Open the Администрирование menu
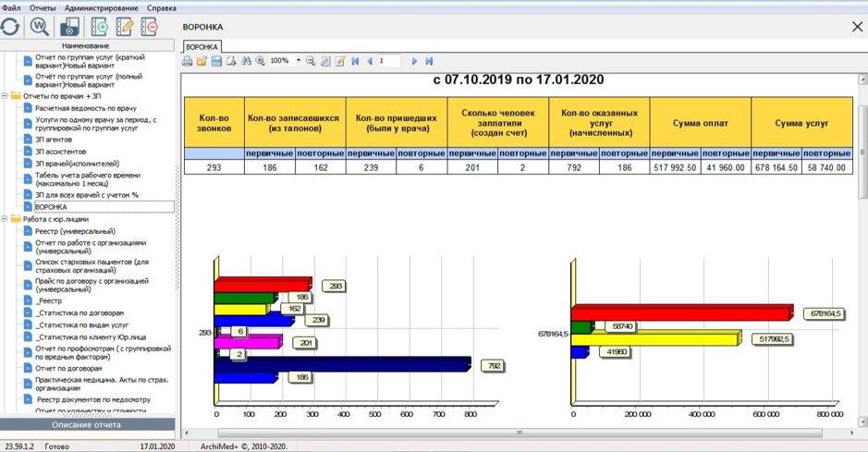Viewport: 868px width, 452px height. (x=102, y=7)
